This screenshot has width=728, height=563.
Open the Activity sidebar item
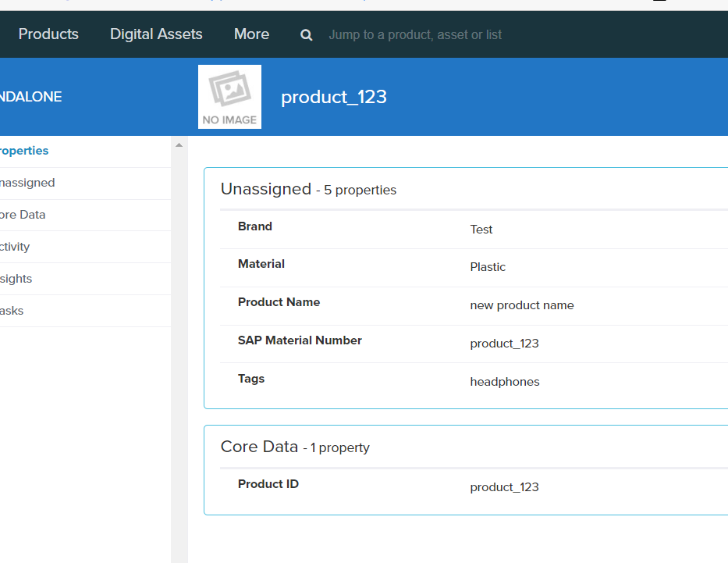pos(15,247)
